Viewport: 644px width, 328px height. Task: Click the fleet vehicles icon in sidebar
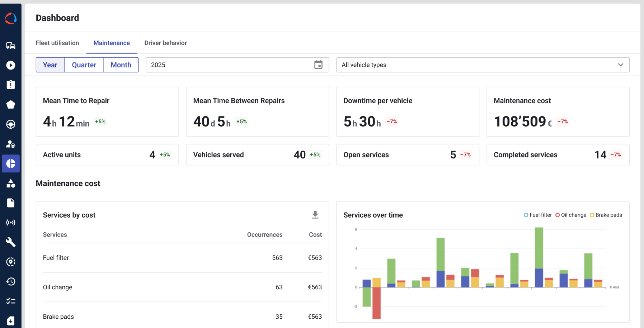click(x=11, y=46)
